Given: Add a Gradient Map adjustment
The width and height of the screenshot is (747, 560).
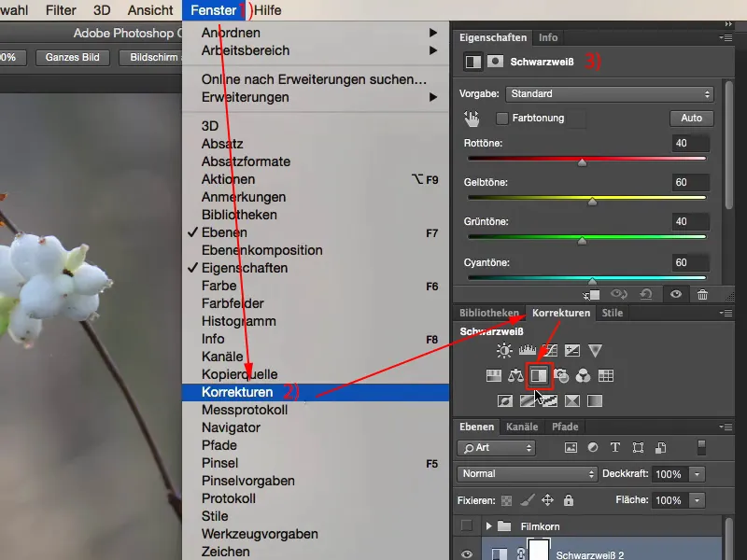Looking at the screenshot, I should pos(595,401).
